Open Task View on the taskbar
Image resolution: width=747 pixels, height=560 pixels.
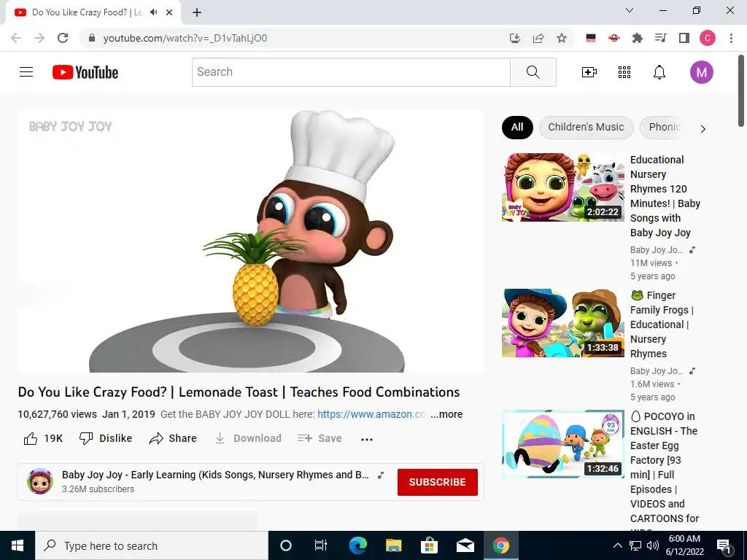[321, 545]
